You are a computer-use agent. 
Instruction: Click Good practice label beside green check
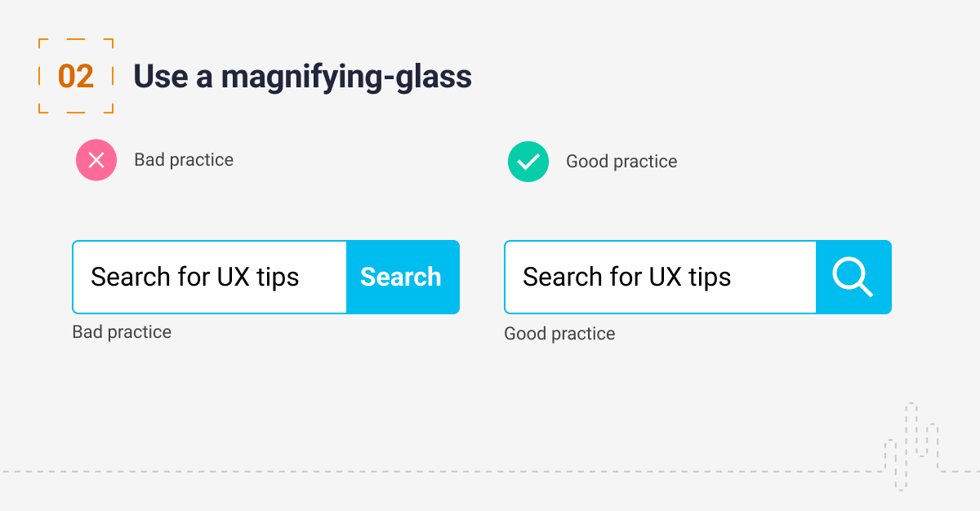[x=621, y=162]
